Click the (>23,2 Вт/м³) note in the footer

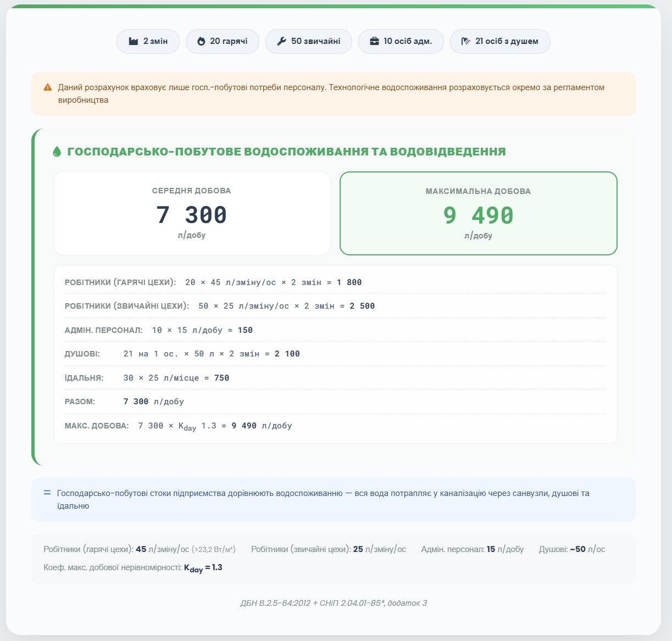(214, 549)
